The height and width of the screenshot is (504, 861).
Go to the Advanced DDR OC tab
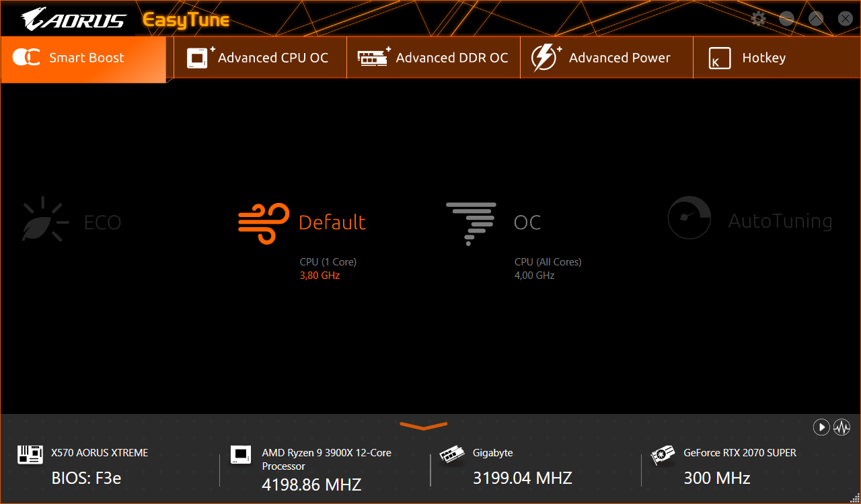coord(433,58)
